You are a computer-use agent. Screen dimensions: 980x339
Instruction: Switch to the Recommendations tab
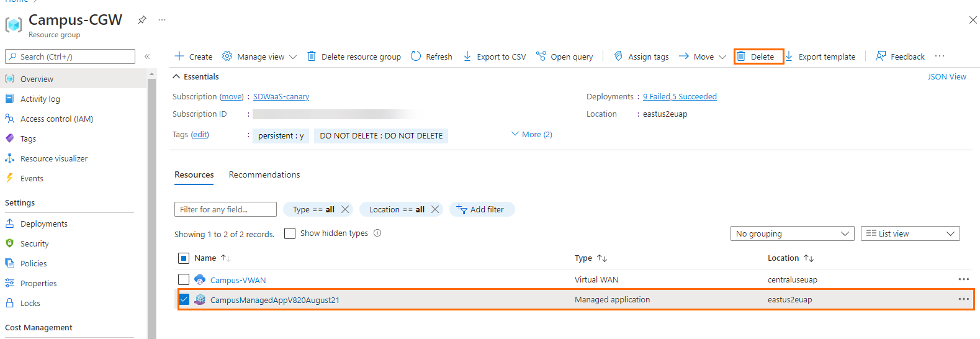(264, 174)
